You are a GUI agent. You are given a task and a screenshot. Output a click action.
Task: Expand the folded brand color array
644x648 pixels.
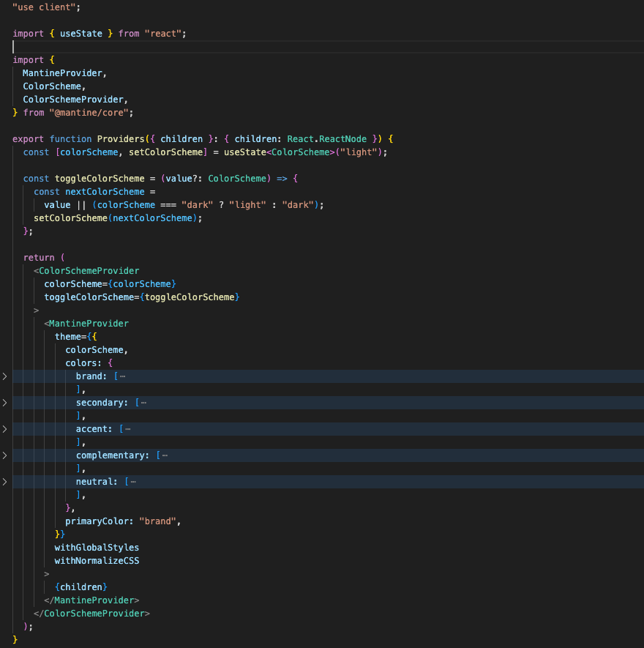[4, 376]
